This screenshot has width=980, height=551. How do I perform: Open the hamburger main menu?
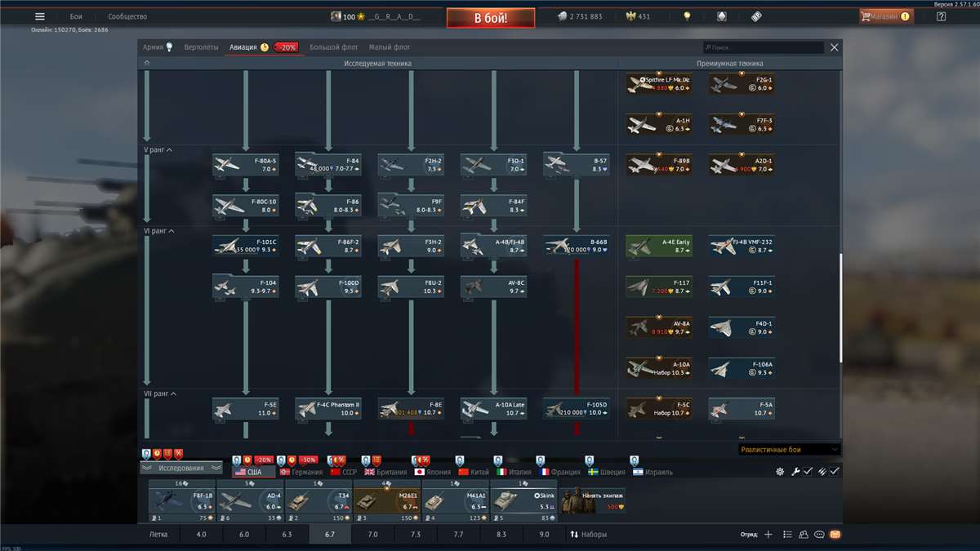(x=39, y=16)
